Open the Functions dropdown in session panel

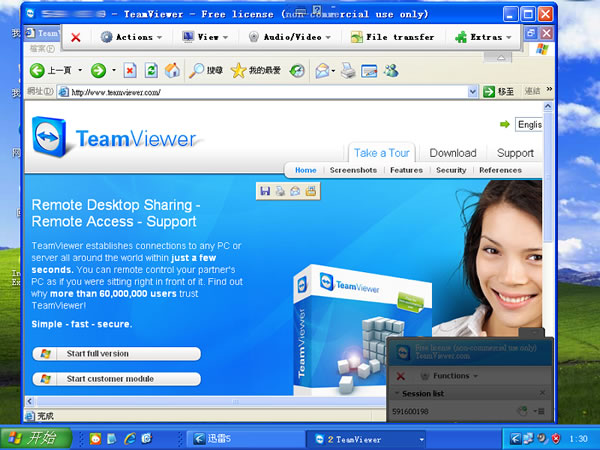(x=450, y=376)
